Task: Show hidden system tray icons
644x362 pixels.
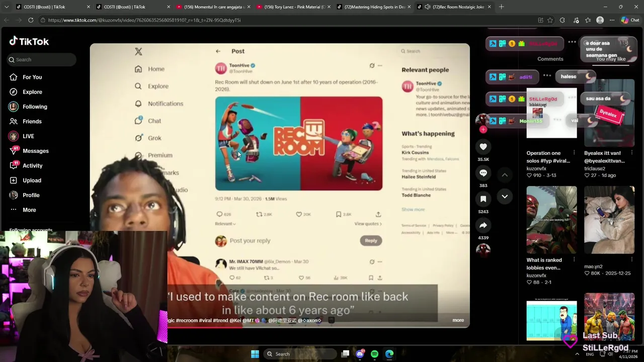Action: [x=577, y=354]
